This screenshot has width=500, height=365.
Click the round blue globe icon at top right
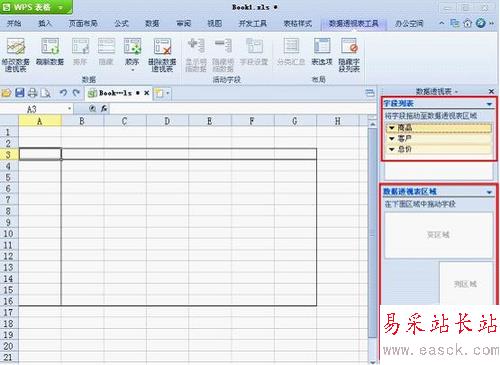pyautogui.click(x=480, y=23)
